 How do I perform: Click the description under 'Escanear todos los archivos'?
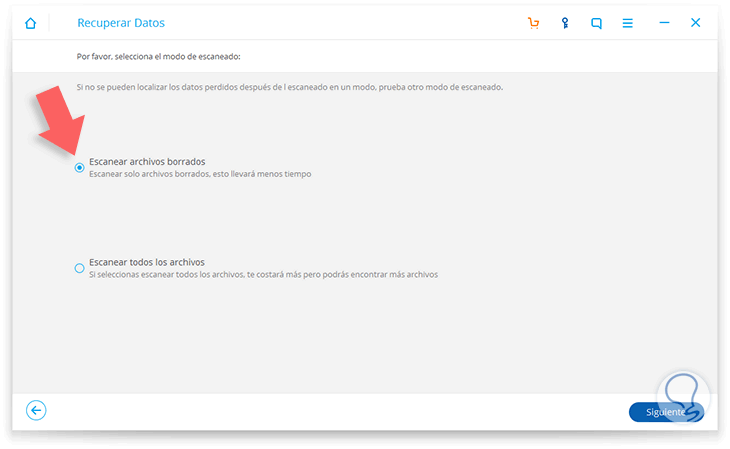click(263, 274)
